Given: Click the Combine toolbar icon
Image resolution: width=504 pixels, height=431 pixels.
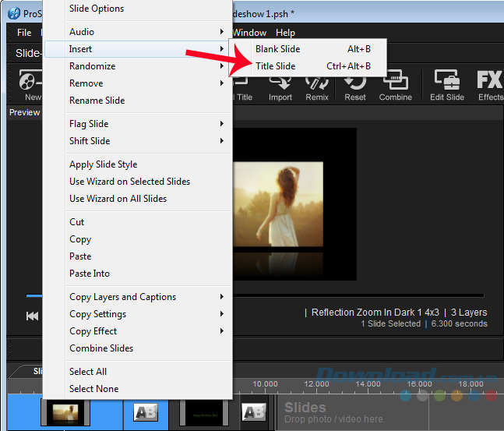Looking at the screenshot, I should pos(396,86).
